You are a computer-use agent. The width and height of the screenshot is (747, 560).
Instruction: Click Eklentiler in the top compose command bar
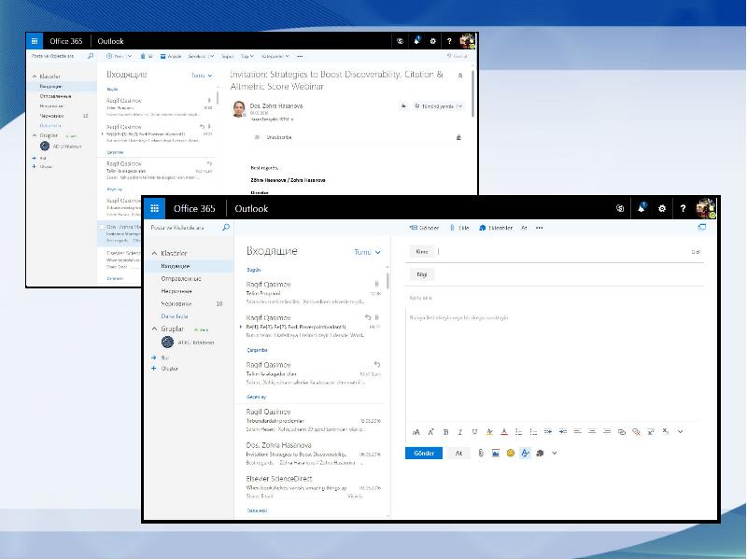(496, 228)
